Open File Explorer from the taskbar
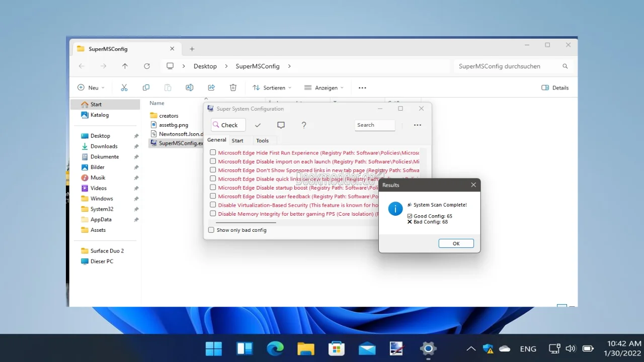This screenshot has width=644, height=362. tap(306, 348)
